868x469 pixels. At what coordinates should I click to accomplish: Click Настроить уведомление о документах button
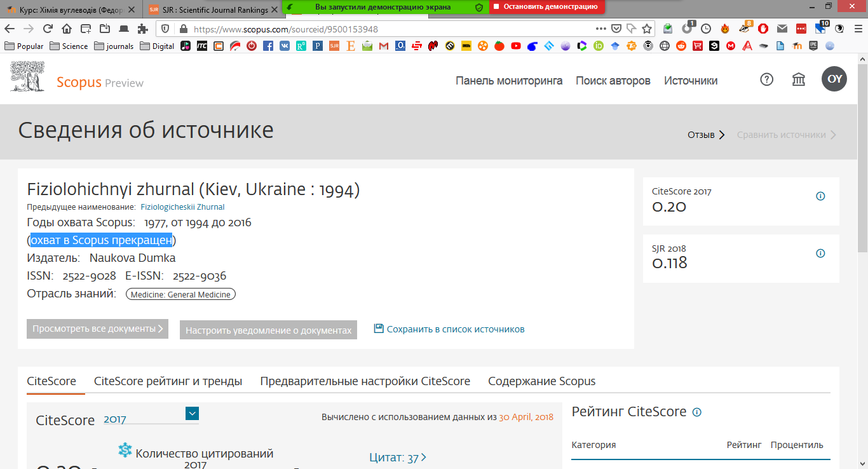coord(268,330)
